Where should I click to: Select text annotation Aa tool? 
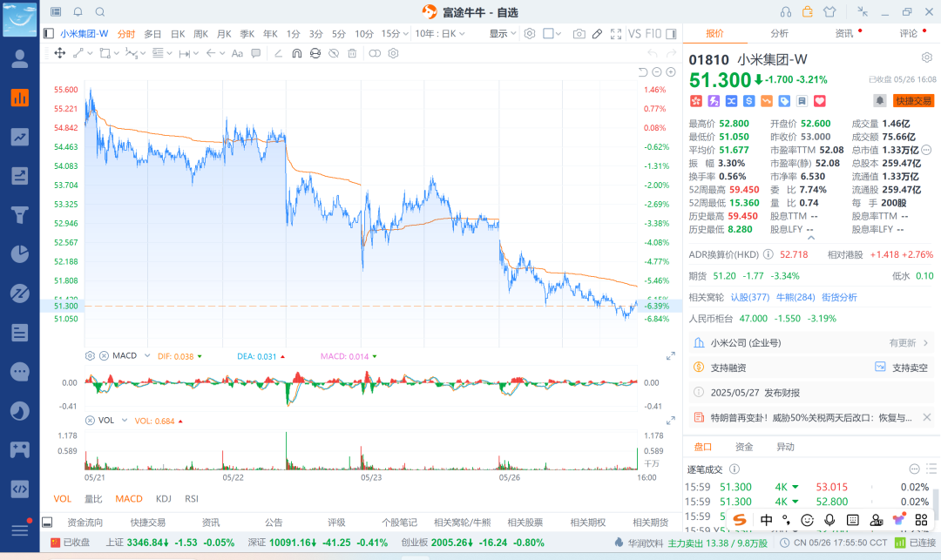(237, 53)
